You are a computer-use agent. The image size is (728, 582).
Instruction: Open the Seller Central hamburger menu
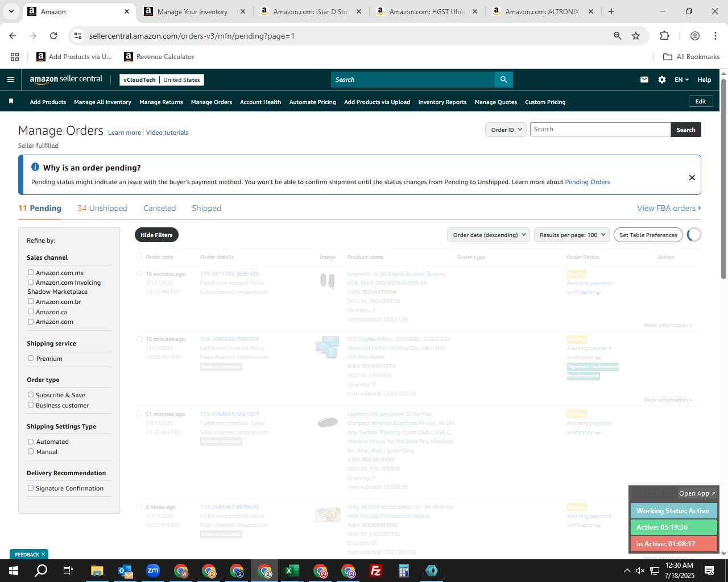click(x=11, y=80)
